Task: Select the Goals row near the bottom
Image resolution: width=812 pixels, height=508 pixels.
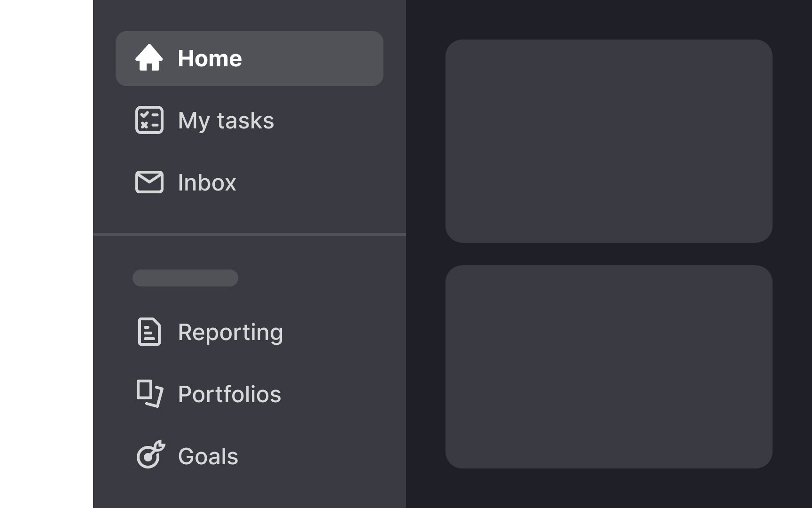Action: click(x=208, y=455)
